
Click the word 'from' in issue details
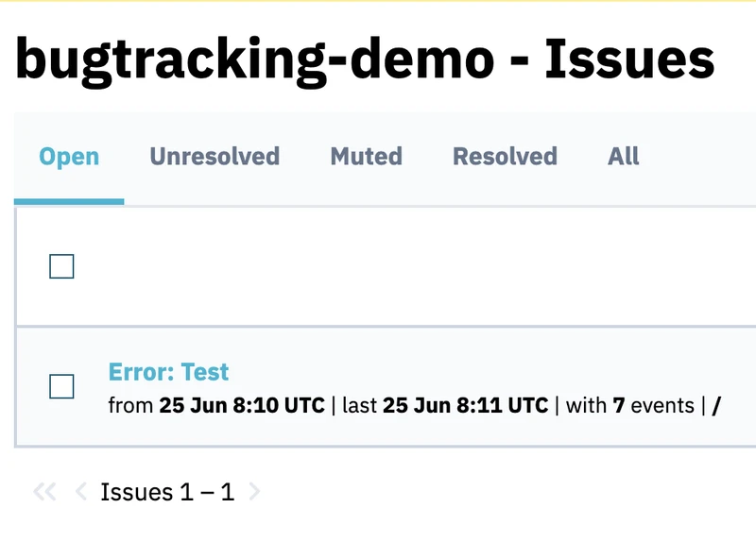coord(130,406)
